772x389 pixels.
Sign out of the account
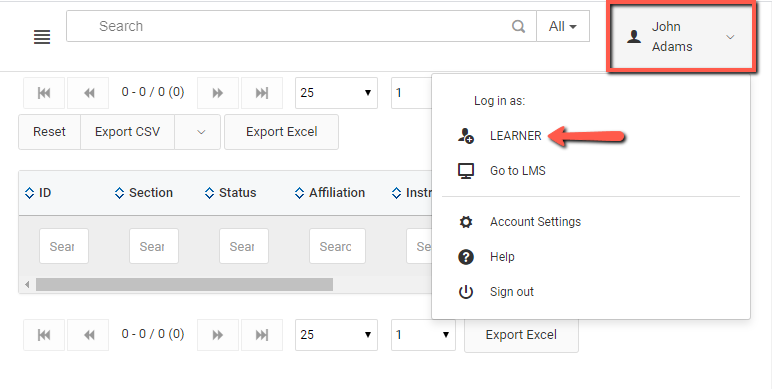coord(512,292)
